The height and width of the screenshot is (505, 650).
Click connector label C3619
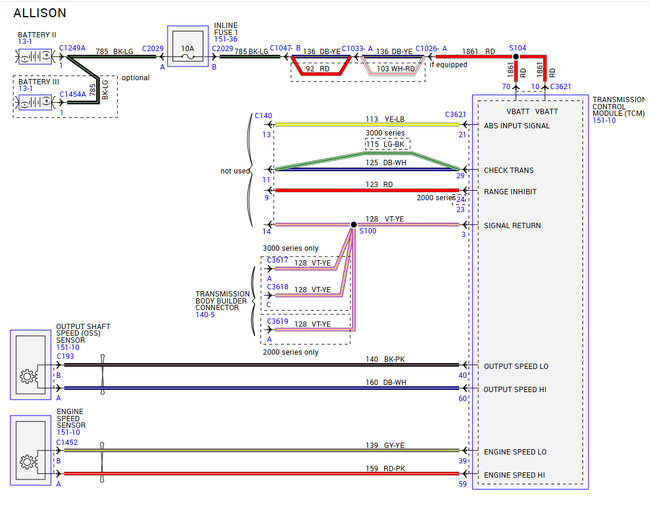(x=277, y=321)
